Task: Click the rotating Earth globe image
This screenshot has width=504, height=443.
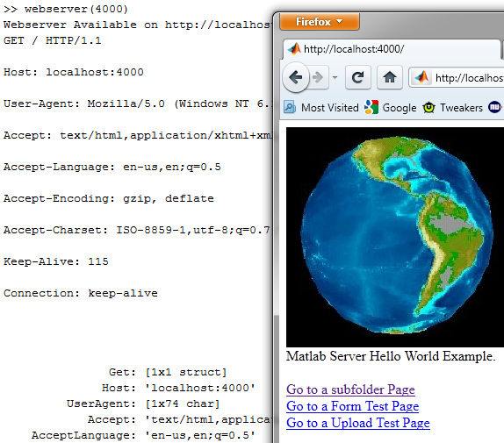Action: [x=395, y=237]
